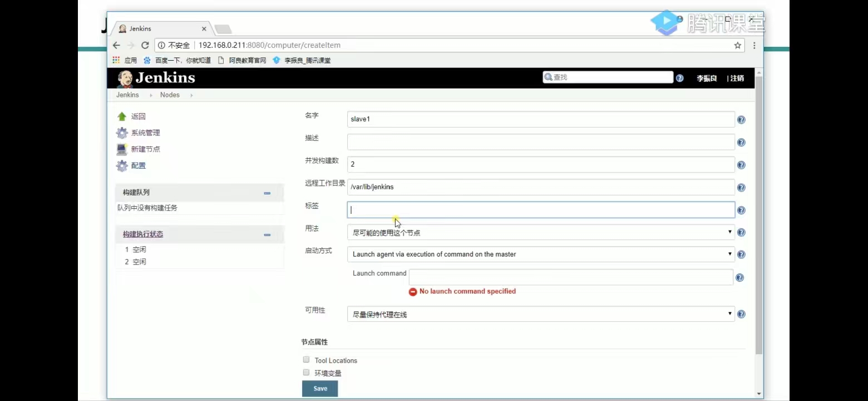Open help for the 用法 dropdown

coord(741,232)
